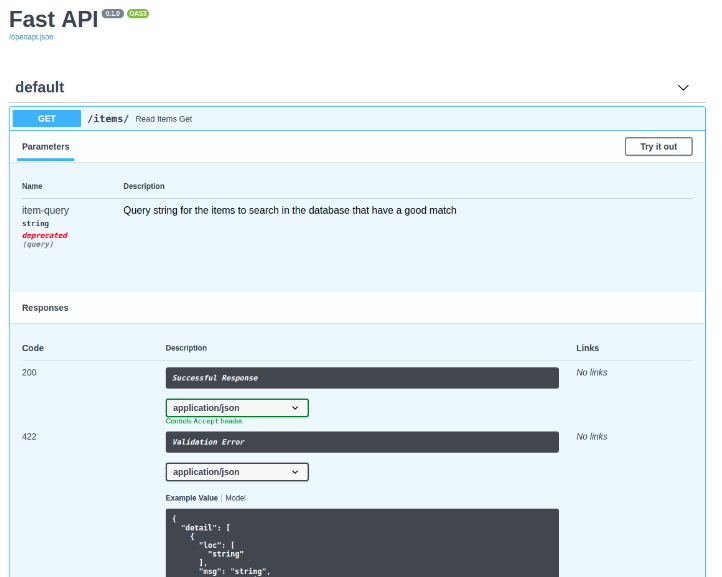
Task: Click the item-query parameter name
Action: (x=46, y=210)
